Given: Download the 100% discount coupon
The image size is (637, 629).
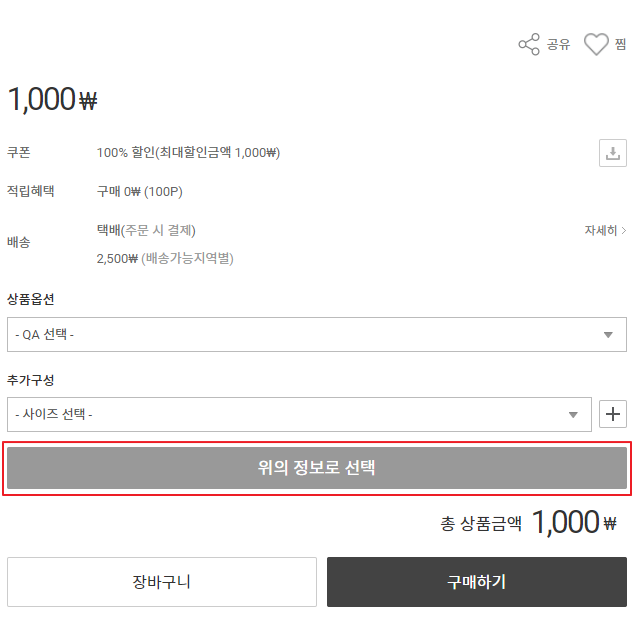Looking at the screenshot, I should [612, 153].
